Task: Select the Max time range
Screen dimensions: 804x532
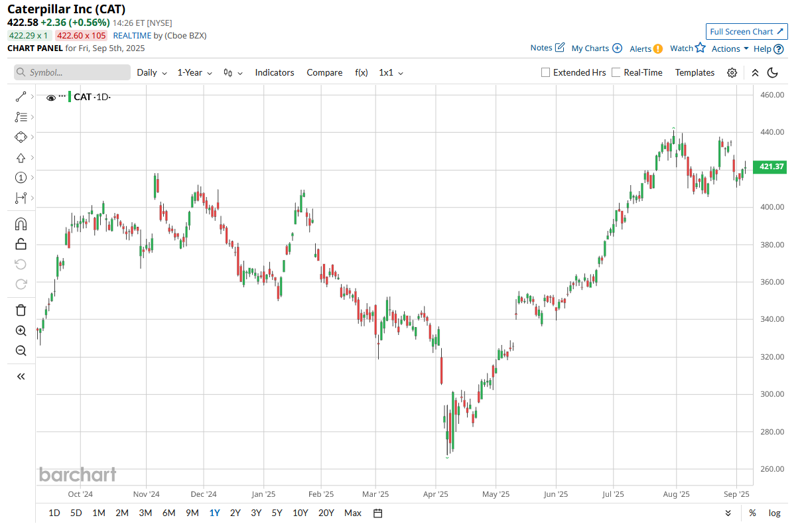Action: (353, 513)
